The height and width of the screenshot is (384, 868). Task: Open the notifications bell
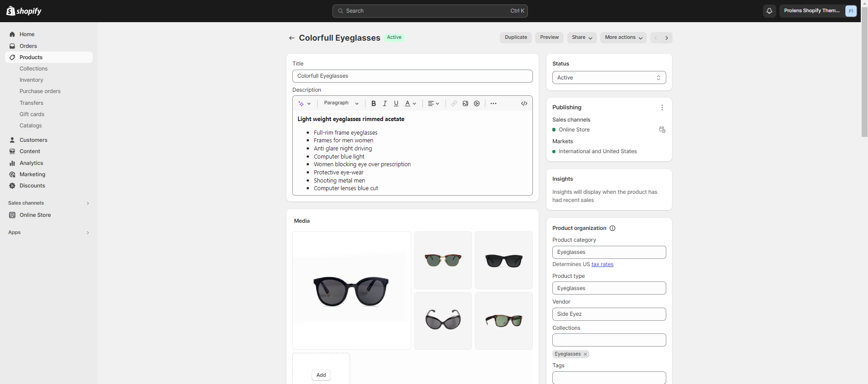tap(769, 11)
